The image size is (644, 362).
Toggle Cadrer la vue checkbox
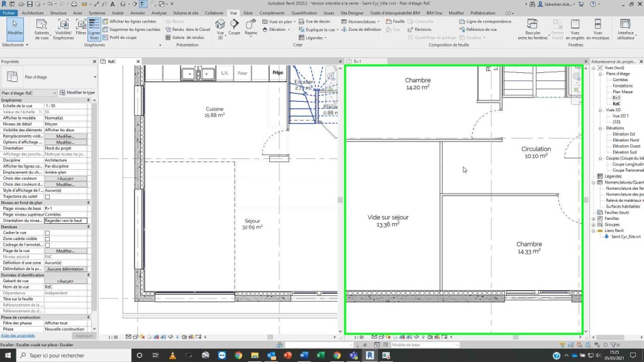[47, 233]
